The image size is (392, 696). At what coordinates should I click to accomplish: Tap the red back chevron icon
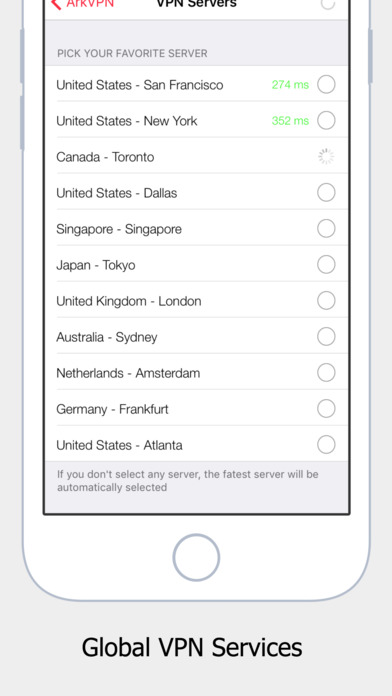pos(56,4)
